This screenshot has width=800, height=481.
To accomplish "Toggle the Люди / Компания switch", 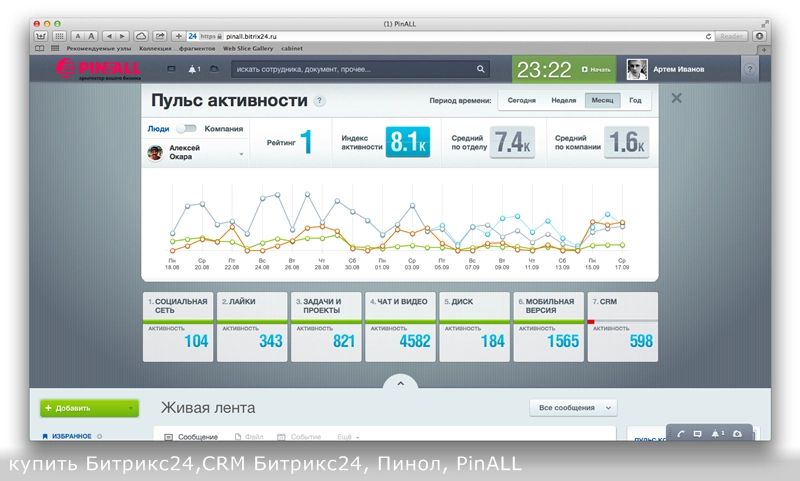I will pyautogui.click(x=186, y=129).
